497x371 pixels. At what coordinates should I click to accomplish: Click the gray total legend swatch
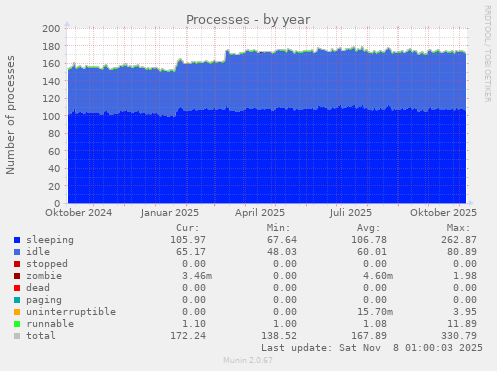pos(17,336)
